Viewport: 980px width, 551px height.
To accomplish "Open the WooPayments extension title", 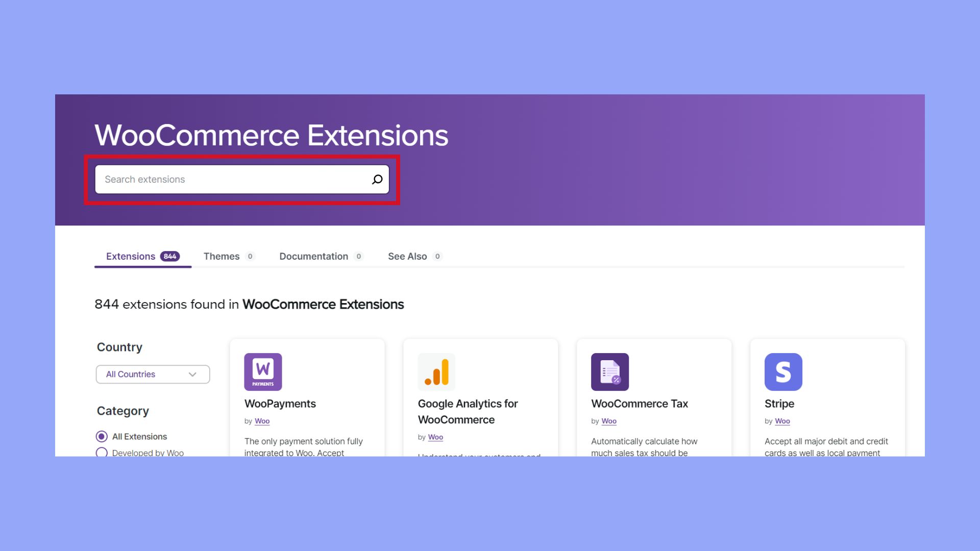I will coord(280,404).
